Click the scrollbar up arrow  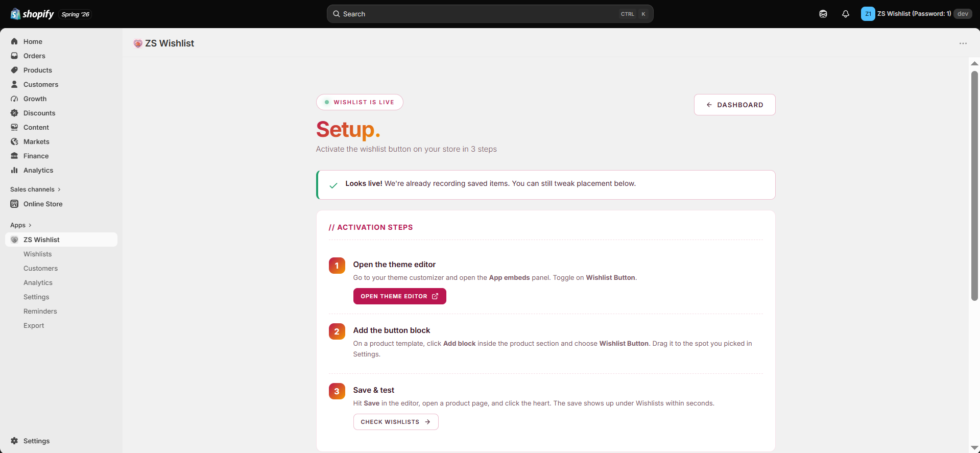(974, 64)
